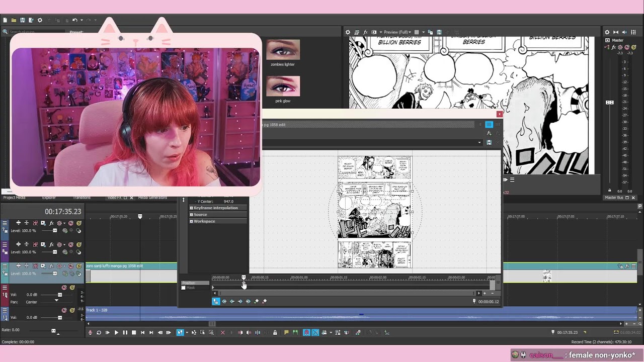Toggle Loop Playback in the transport bar

(99, 332)
